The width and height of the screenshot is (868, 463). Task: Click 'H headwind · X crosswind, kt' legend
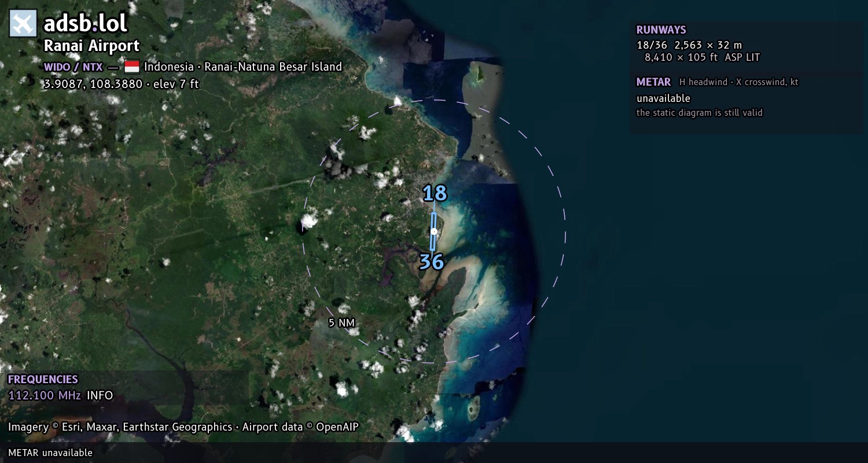[739, 82]
